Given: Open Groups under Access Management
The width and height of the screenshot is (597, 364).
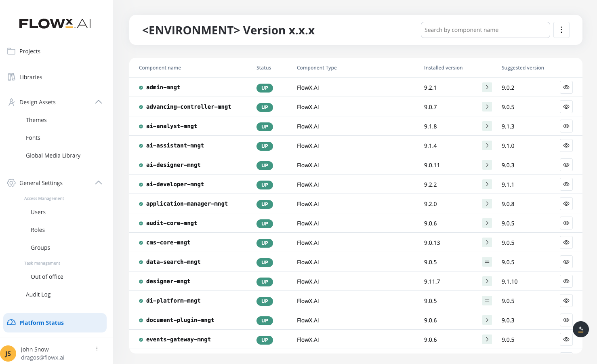Looking at the screenshot, I should 40,248.
